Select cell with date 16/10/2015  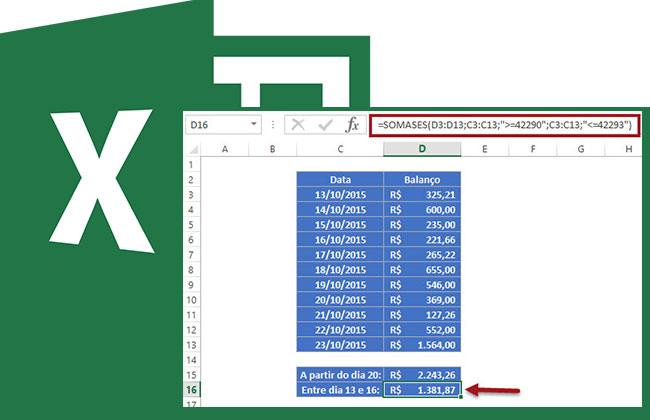pyautogui.click(x=340, y=240)
